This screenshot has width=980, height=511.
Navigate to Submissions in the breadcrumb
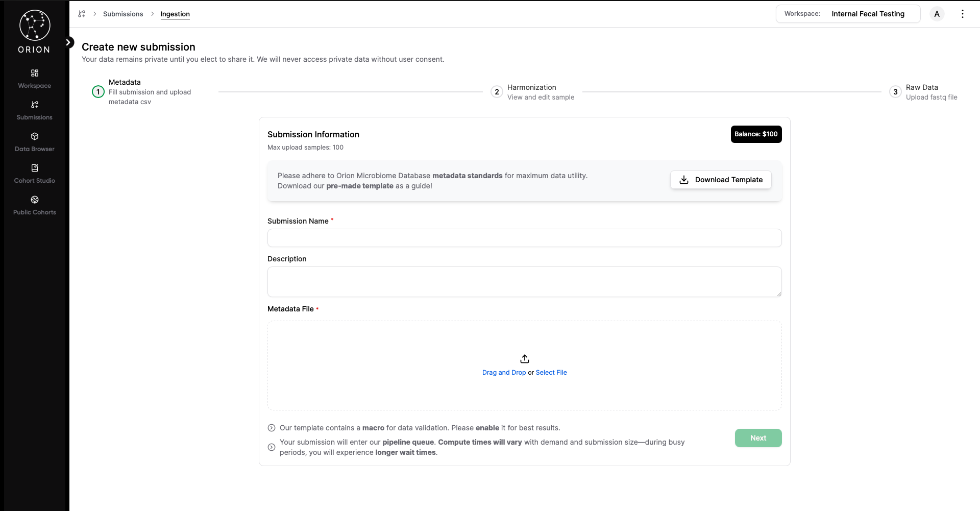(x=123, y=14)
